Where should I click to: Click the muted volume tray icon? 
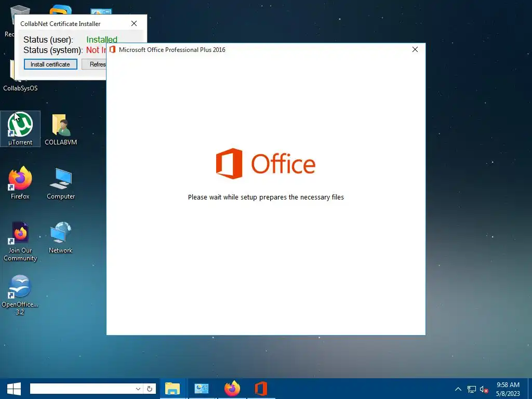point(484,389)
